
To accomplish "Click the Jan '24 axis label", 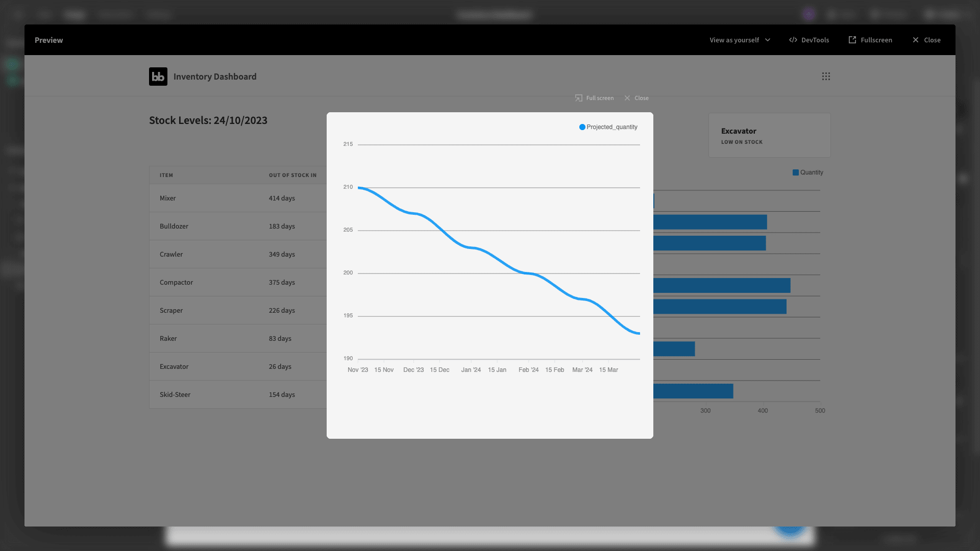I will [x=471, y=370].
